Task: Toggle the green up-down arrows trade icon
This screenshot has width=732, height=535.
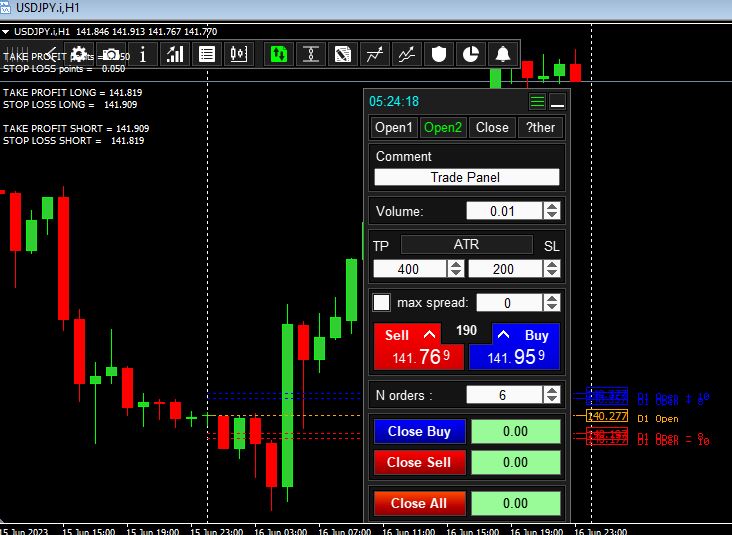Action: pyautogui.click(x=279, y=55)
